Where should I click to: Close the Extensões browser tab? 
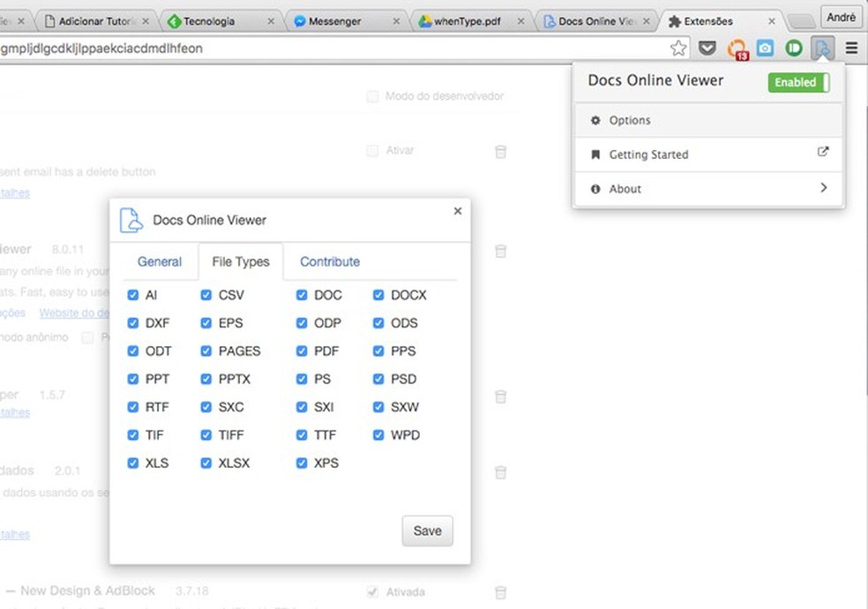(772, 21)
